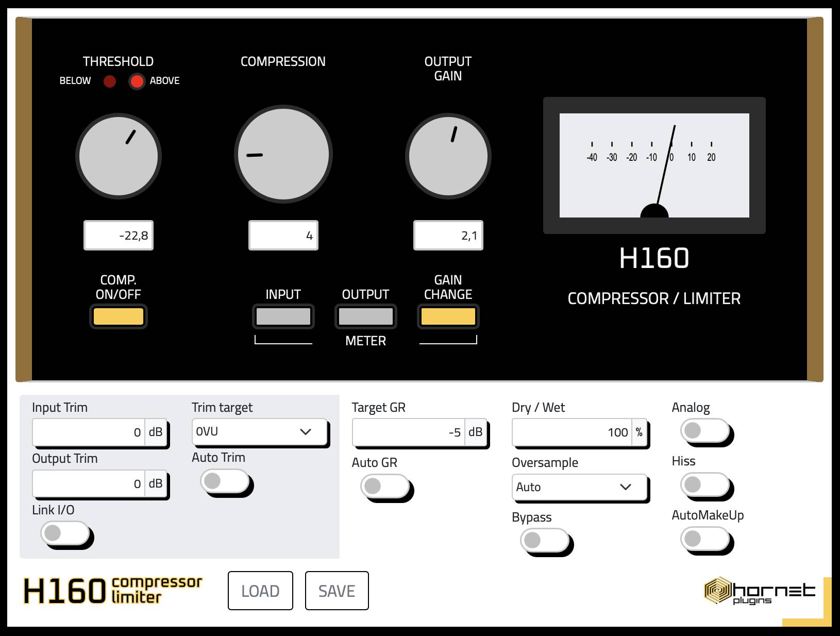
Task: Open the Oversample dropdown
Action: 579,487
